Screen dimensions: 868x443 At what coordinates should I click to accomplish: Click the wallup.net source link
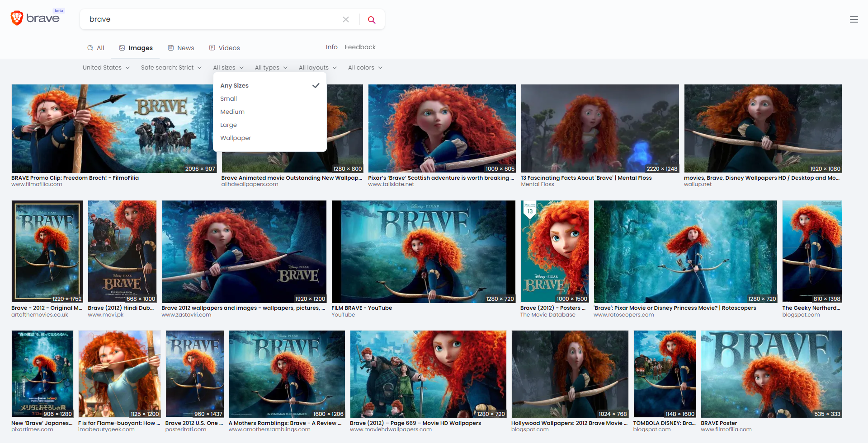click(698, 184)
